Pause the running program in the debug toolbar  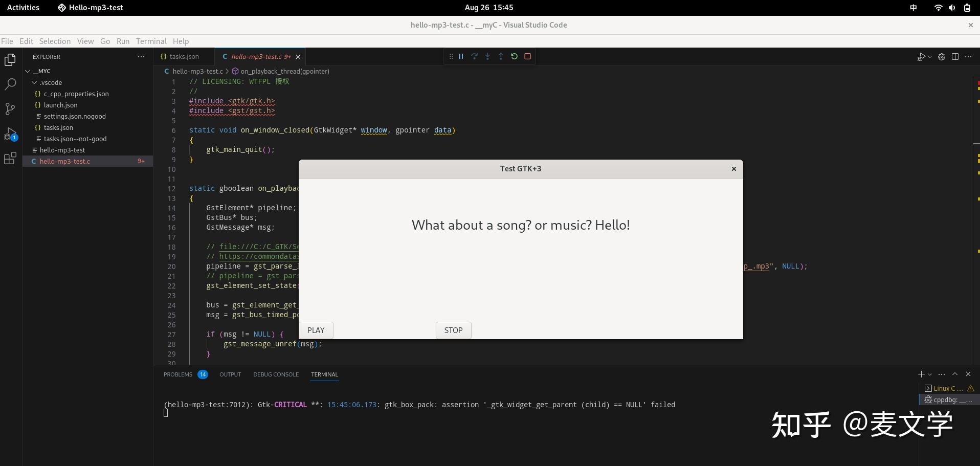[461, 56]
